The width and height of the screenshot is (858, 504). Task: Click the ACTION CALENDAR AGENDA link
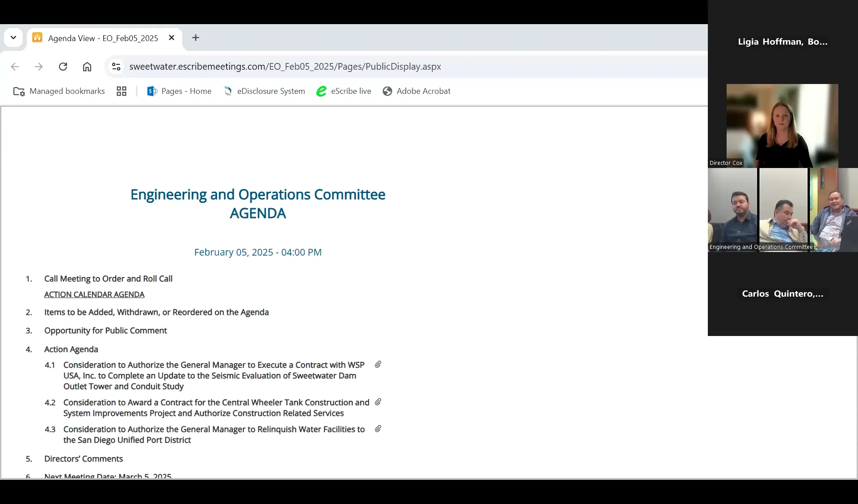click(x=94, y=294)
